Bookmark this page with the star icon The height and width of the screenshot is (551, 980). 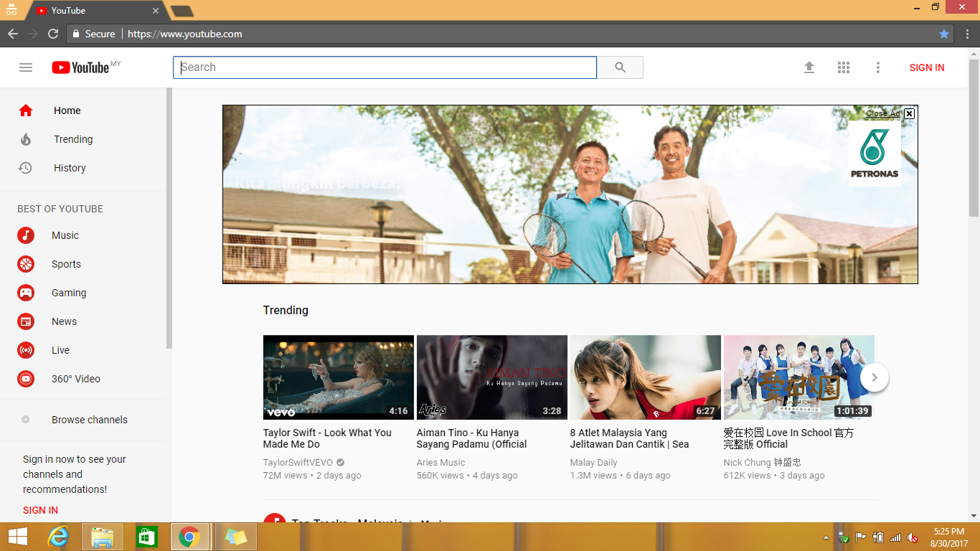tap(944, 34)
